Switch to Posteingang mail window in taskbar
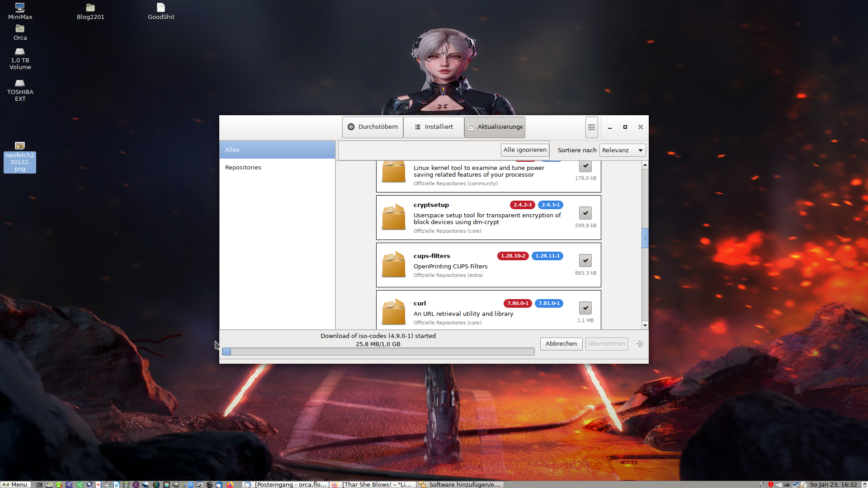The image size is (868, 488). click(285, 484)
